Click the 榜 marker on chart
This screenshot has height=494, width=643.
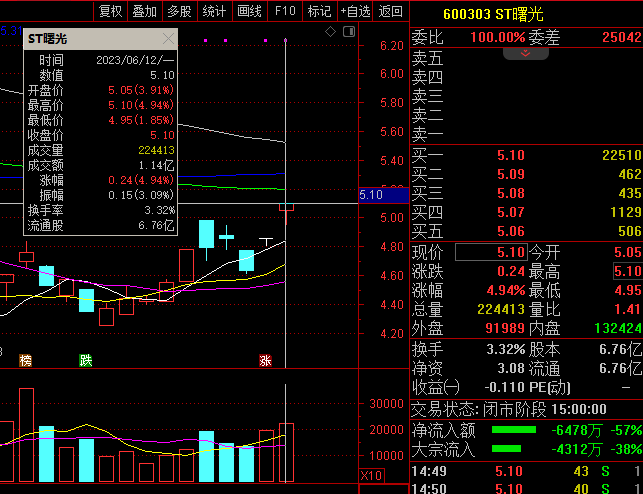click(x=25, y=360)
